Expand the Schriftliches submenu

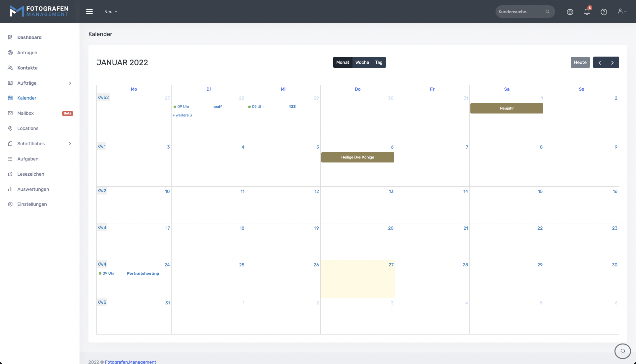[70, 144]
